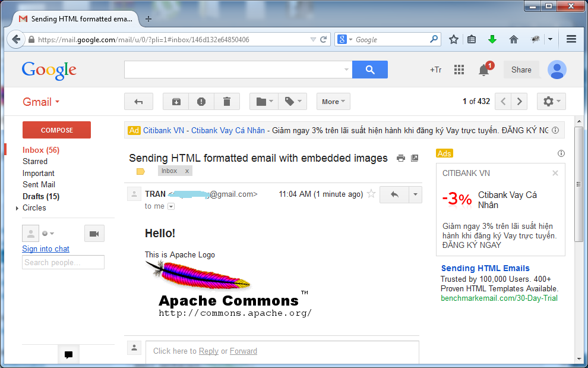The height and width of the screenshot is (368, 588).
Task: Reload the page with the refresh icon
Action: click(x=323, y=39)
